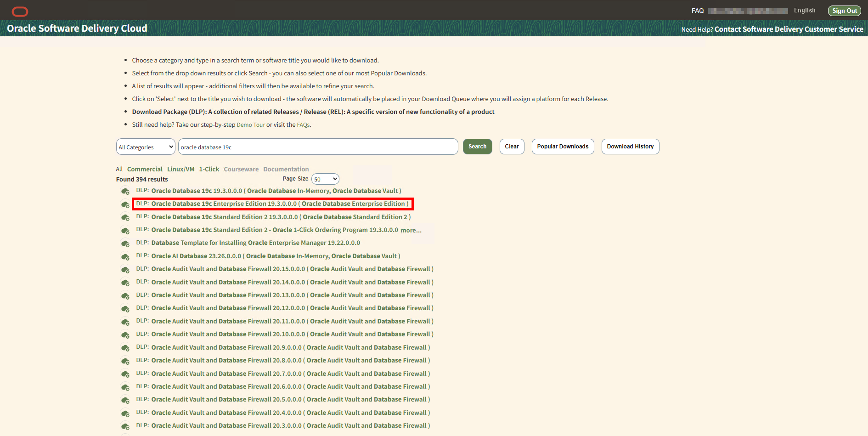Click the Clear button
Image resolution: width=868 pixels, height=436 pixels.
pos(512,147)
